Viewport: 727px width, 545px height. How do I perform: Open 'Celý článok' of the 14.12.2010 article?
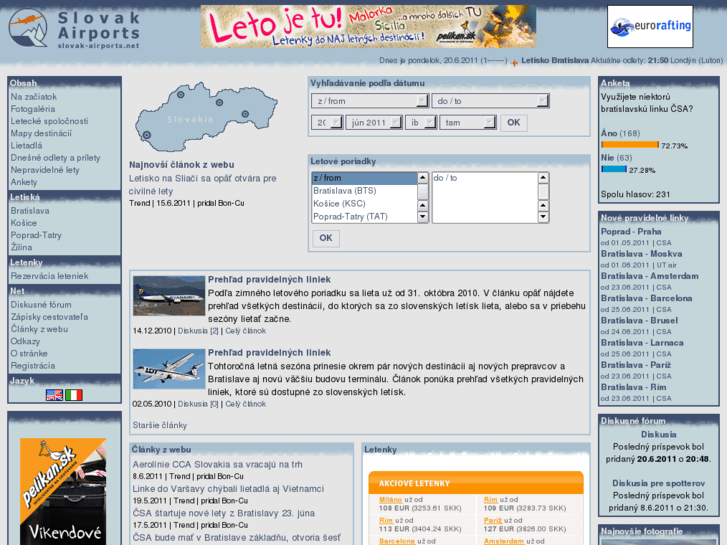pyautogui.click(x=245, y=331)
